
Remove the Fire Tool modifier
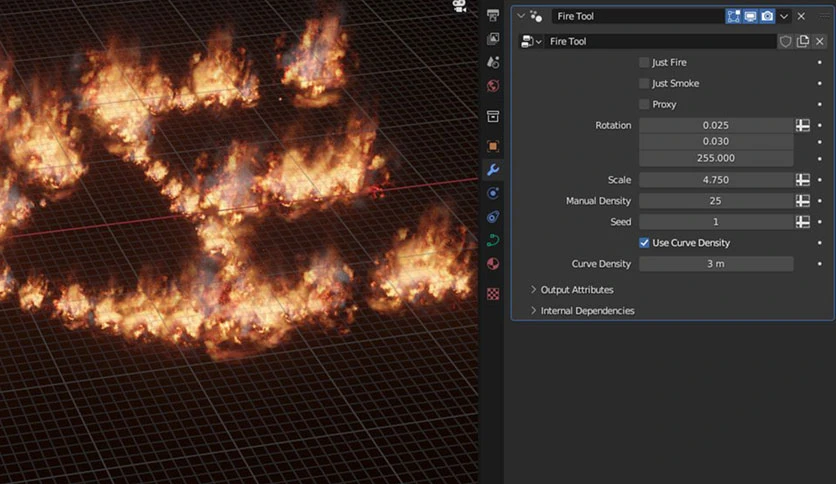[801, 17]
